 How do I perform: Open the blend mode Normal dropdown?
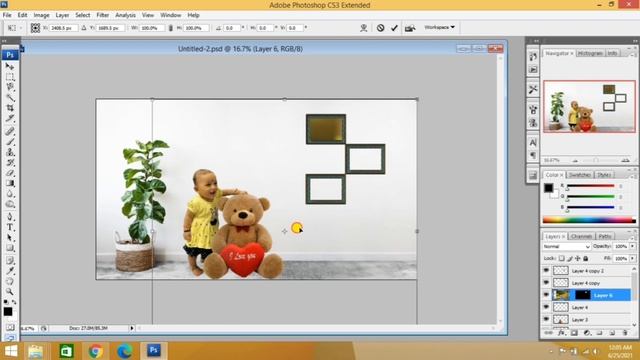pos(567,247)
